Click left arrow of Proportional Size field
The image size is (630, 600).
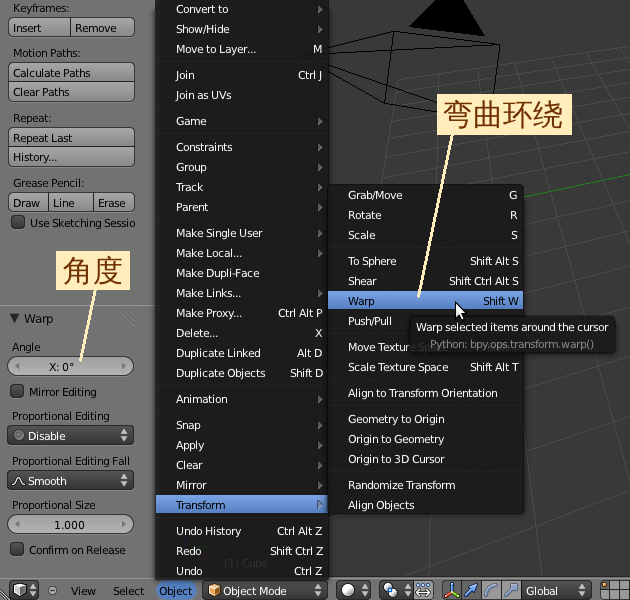[17, 524]
